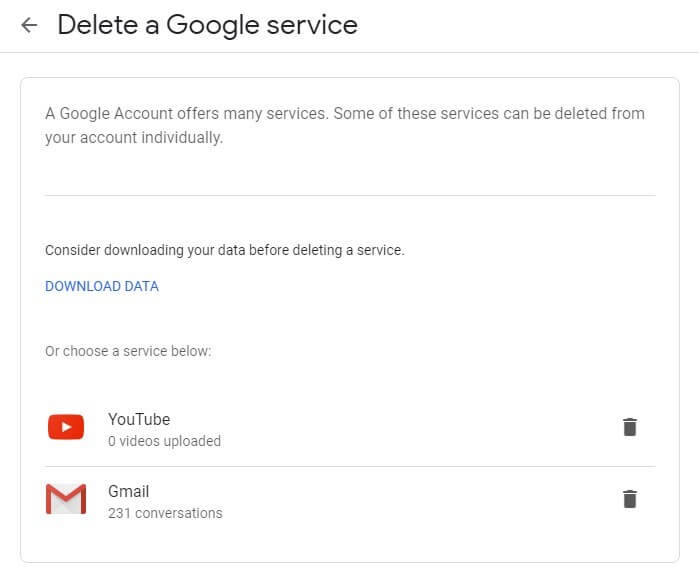
Task: Delete the Gmail service via trash icon
Action: point(629,499)
